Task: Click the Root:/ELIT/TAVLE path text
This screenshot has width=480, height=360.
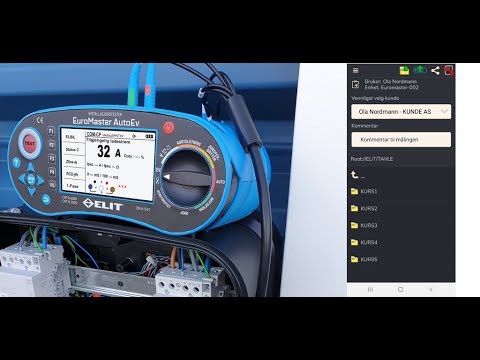Action: (372, 159)
